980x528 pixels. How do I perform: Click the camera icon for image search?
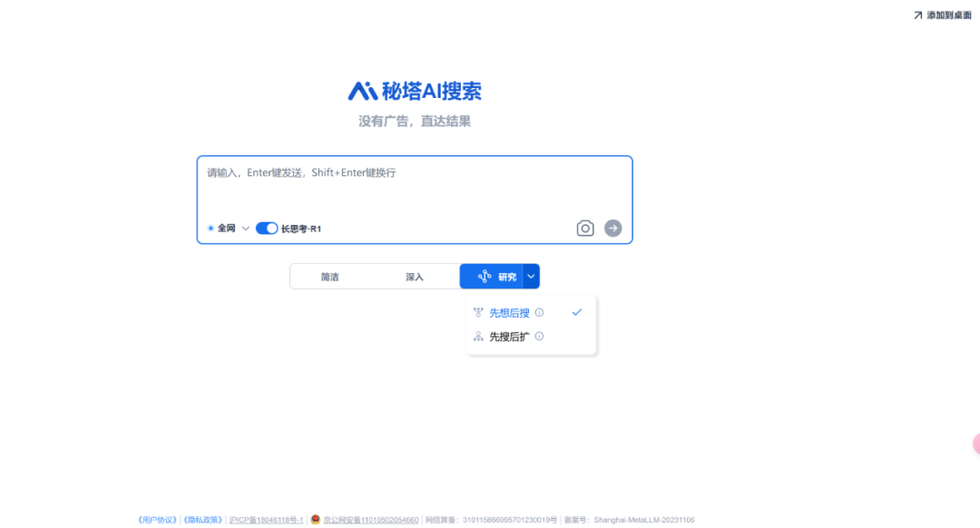click(x=585, y=228)
